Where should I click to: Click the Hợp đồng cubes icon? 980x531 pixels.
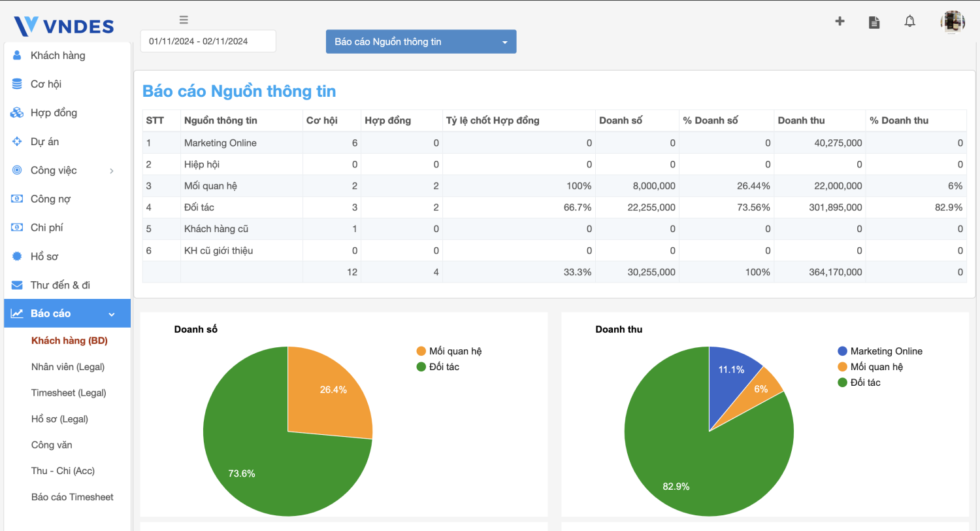pos(17,113)
